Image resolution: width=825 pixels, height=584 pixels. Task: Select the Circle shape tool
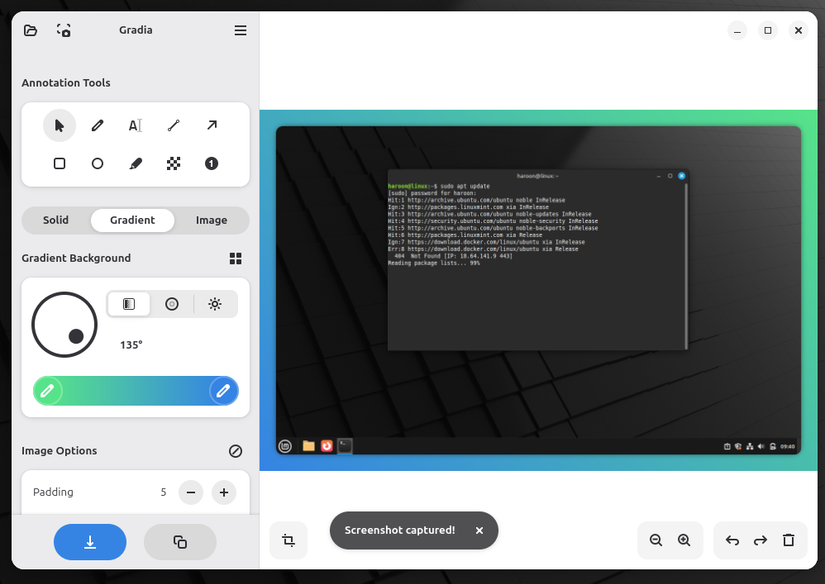coord(97,163)
